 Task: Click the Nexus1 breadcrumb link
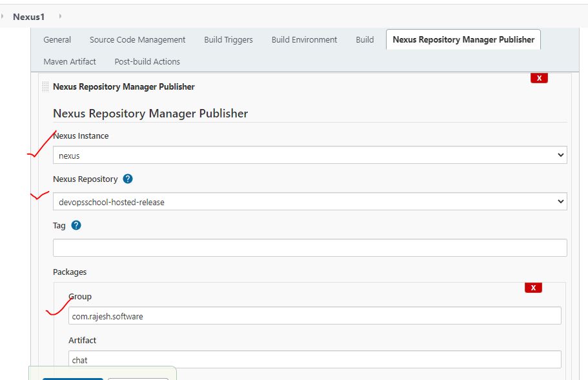[x=29, y=17]
